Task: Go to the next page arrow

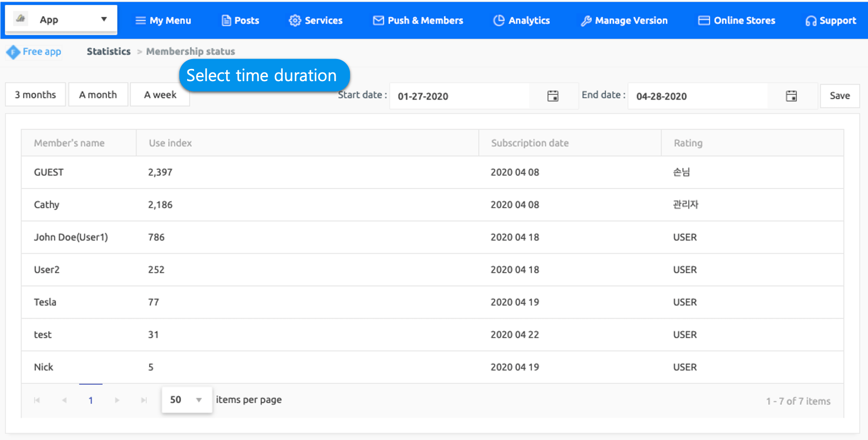Action: coord(117,400)
